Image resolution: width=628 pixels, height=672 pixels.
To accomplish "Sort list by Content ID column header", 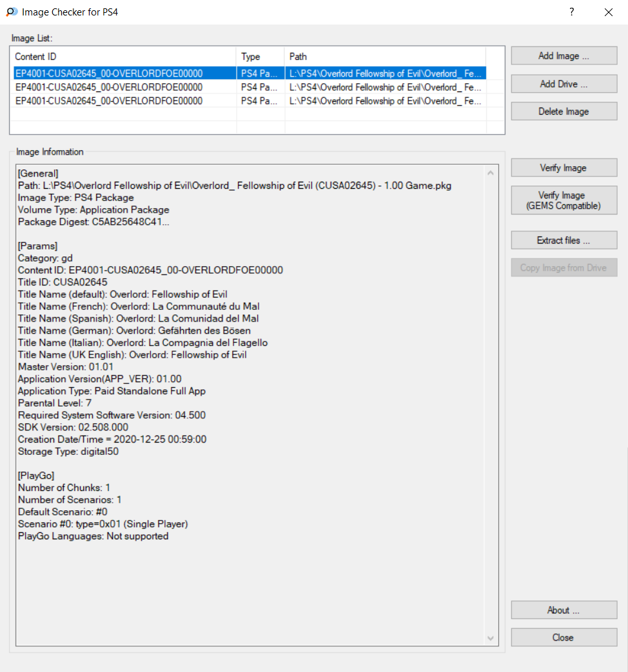I will tap(124, 57).
